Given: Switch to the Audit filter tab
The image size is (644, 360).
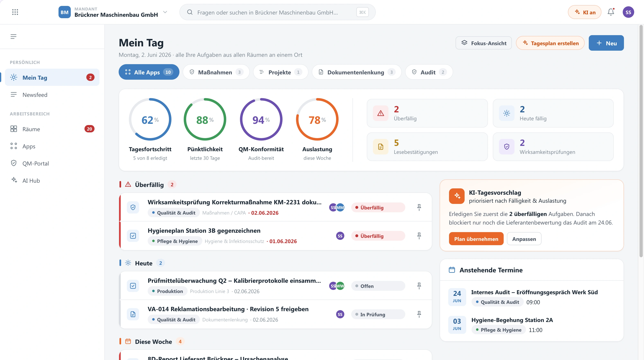Looking at the screenshot, I should tap(429, 72).
